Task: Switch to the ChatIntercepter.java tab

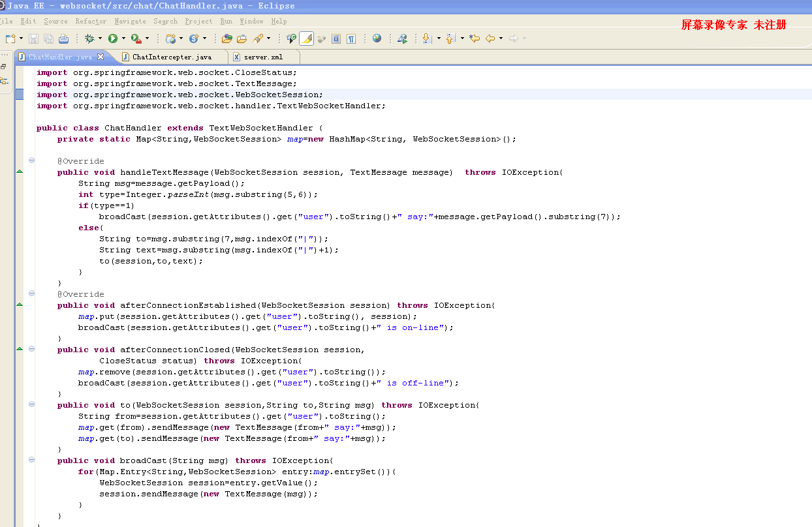Action: pyautogui.click(x=172, y=57)
